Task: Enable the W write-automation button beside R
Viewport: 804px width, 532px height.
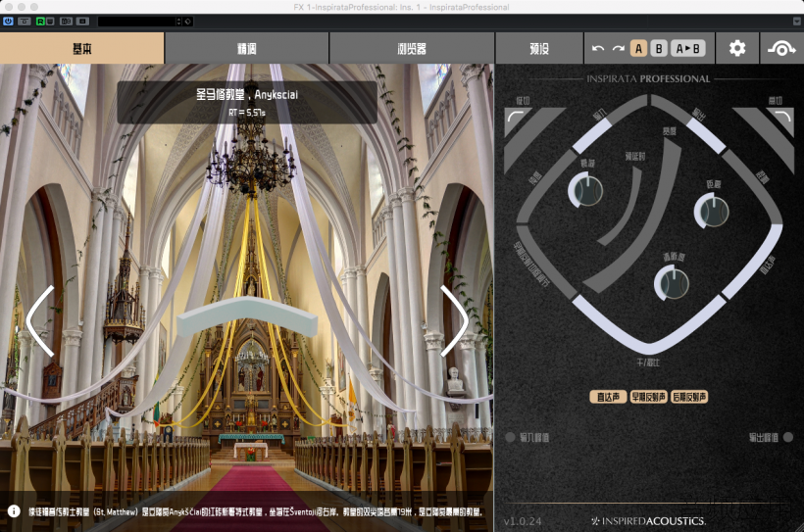Action: tap(50, 21)
